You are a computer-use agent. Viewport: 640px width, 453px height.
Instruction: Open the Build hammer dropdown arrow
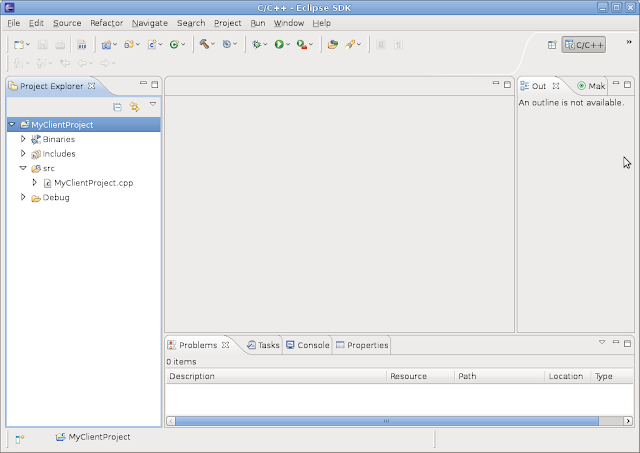pyautogui.click(x=213, y=44)
